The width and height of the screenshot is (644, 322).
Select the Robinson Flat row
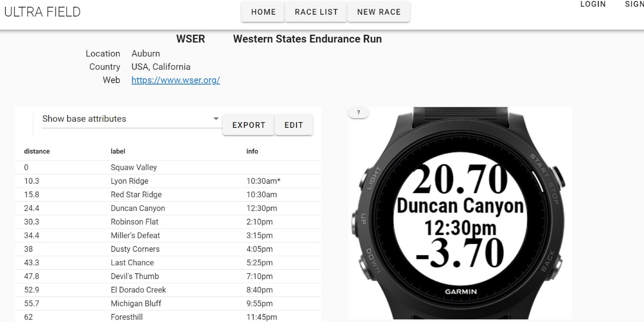pyautogui.click(x=168, y=222)
